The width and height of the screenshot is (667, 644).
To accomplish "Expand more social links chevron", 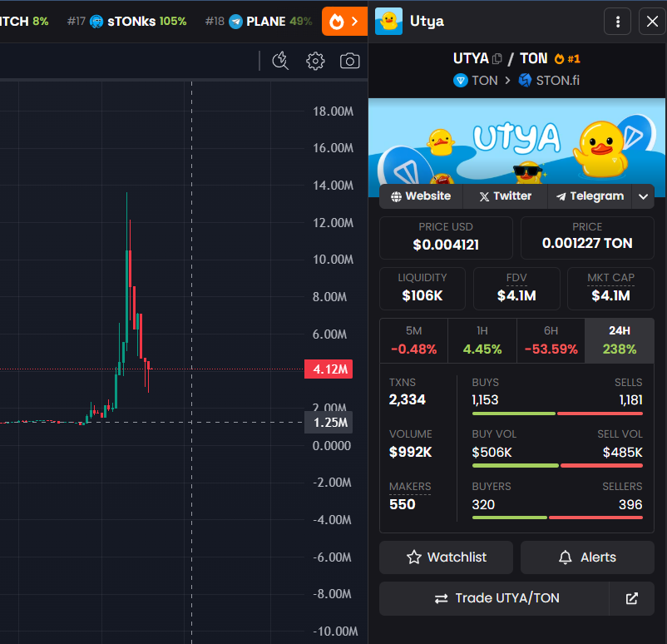I will (x=643, y=196).
